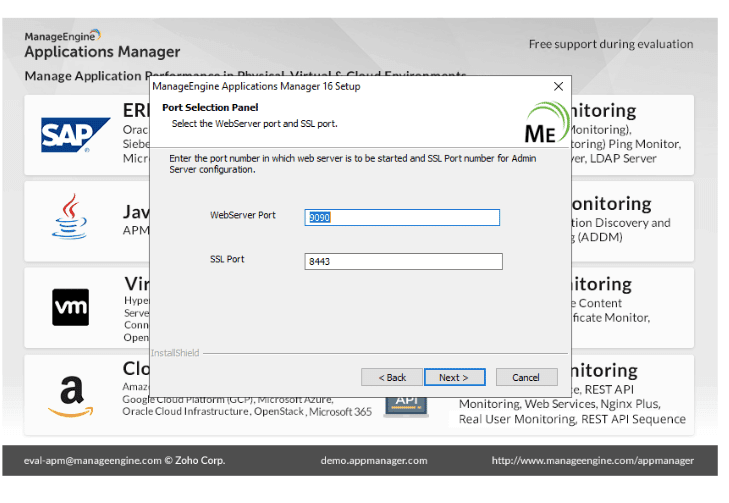The height and width of the screenshot is (503, 729).
Task: Click the Amazon logo icon
Action: 71,396
